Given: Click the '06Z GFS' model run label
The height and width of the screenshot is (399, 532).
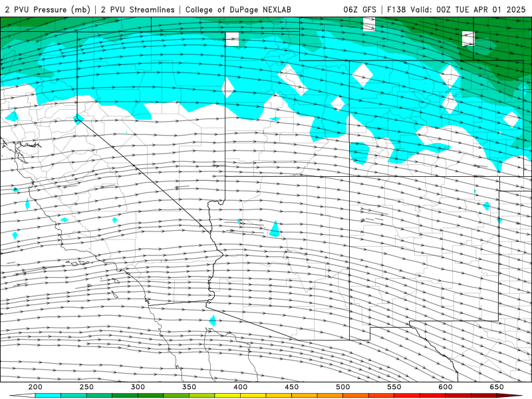Looking at the screenshot, I should pyautogui.click(x=360, y=9).
